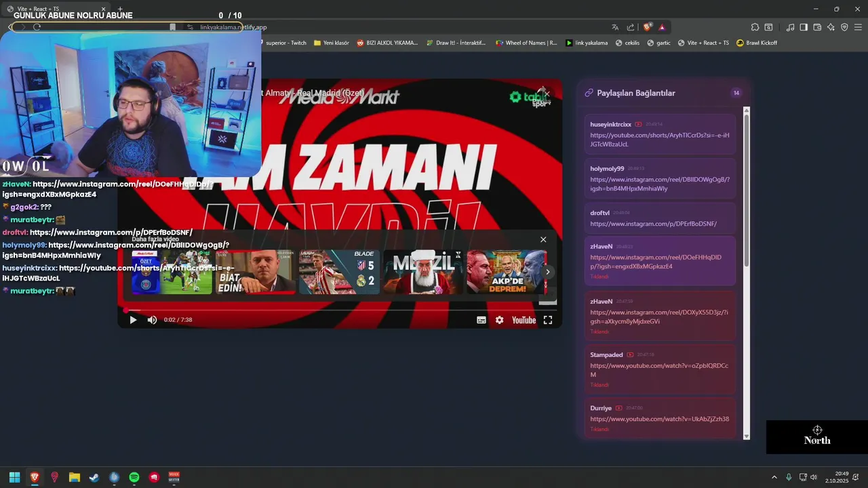Open the 'link yakalama' bookmark
The width and height of the screenshot is (868, 488).
(x=587, y=43)
